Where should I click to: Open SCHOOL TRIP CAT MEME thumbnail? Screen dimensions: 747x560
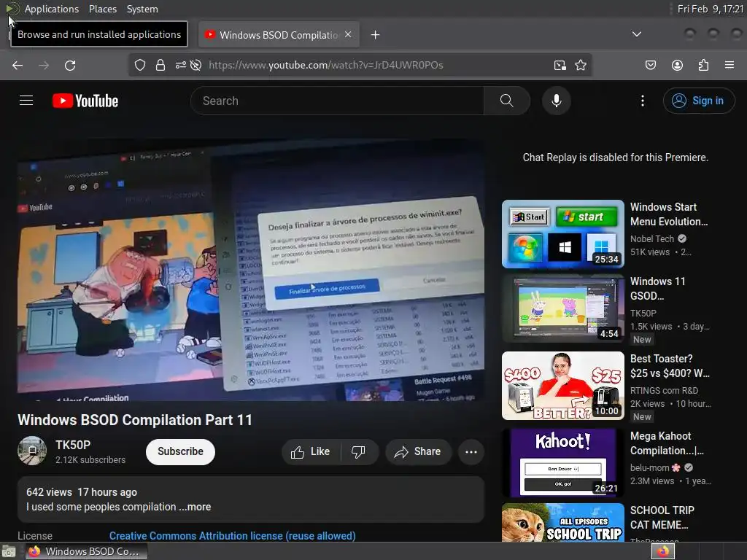pos(563,522)
